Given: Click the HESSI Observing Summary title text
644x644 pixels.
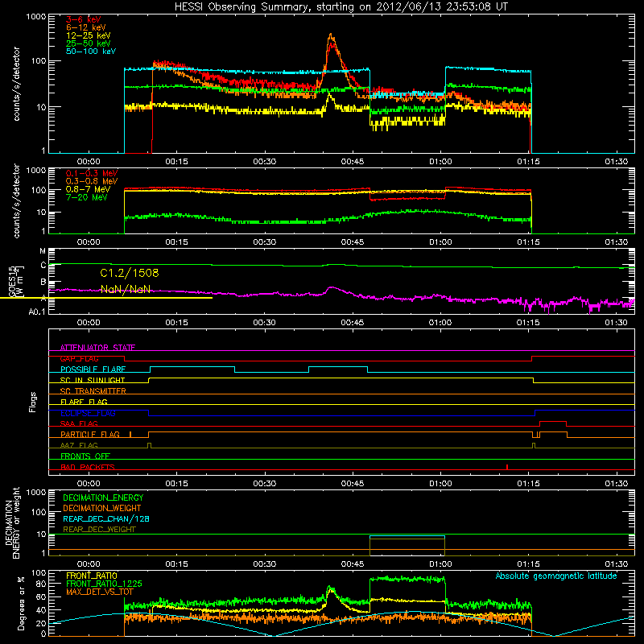Looking at the screenshot, I should (341, 7).
